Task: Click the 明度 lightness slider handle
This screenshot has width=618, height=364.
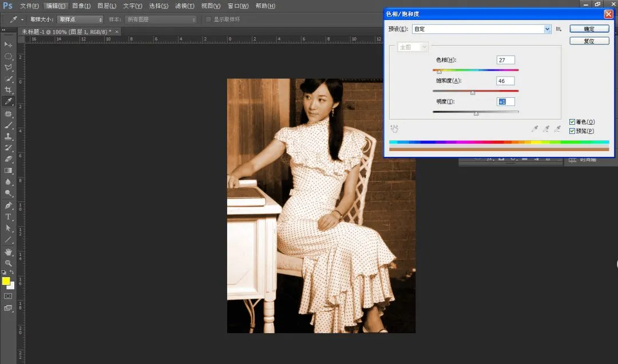Action: point(476,113)
